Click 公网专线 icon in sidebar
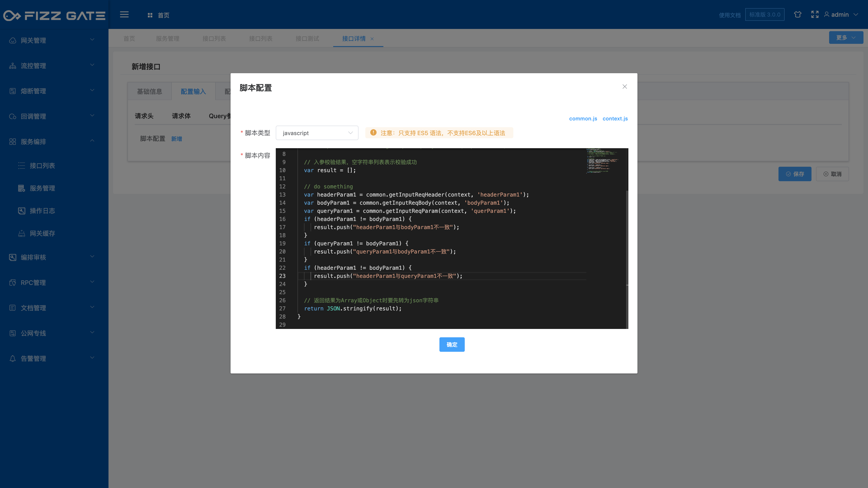Screen dimensions: 868x488 (12, 333)
